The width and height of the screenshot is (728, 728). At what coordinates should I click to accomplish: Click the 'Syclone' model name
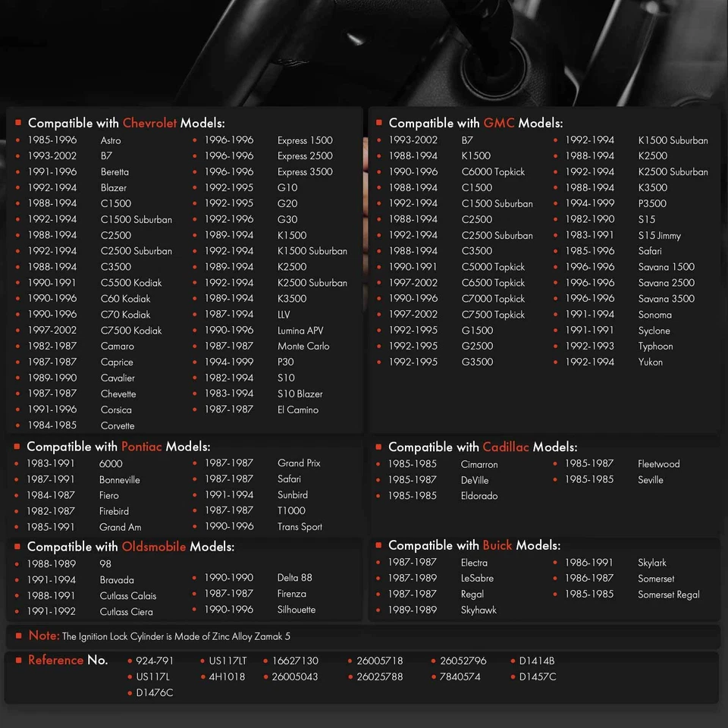point(654,331)
